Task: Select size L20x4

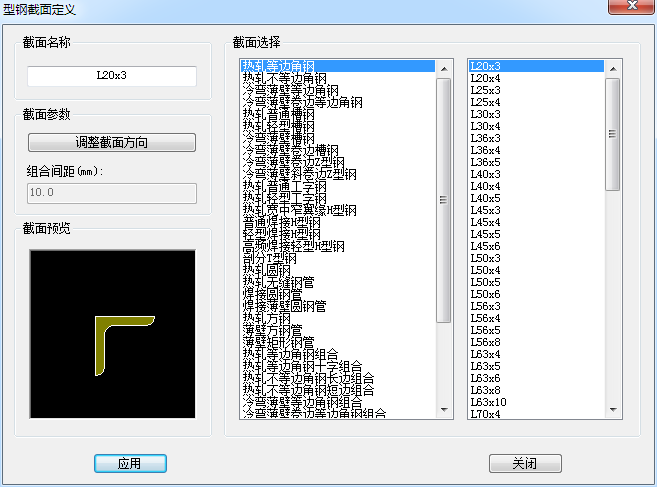Action: click(536, 78)
